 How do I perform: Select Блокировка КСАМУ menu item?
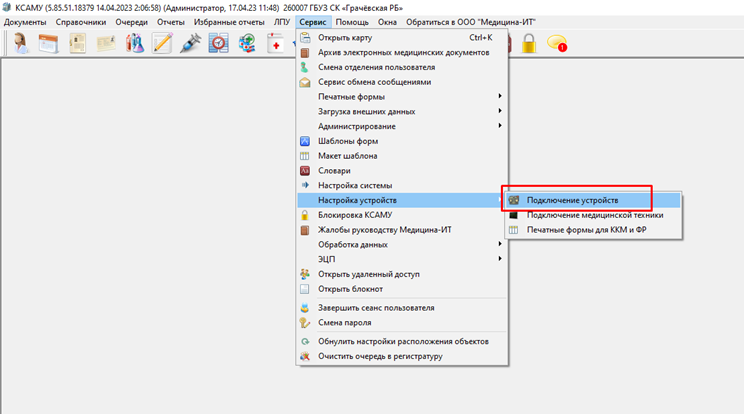(354, 215)
